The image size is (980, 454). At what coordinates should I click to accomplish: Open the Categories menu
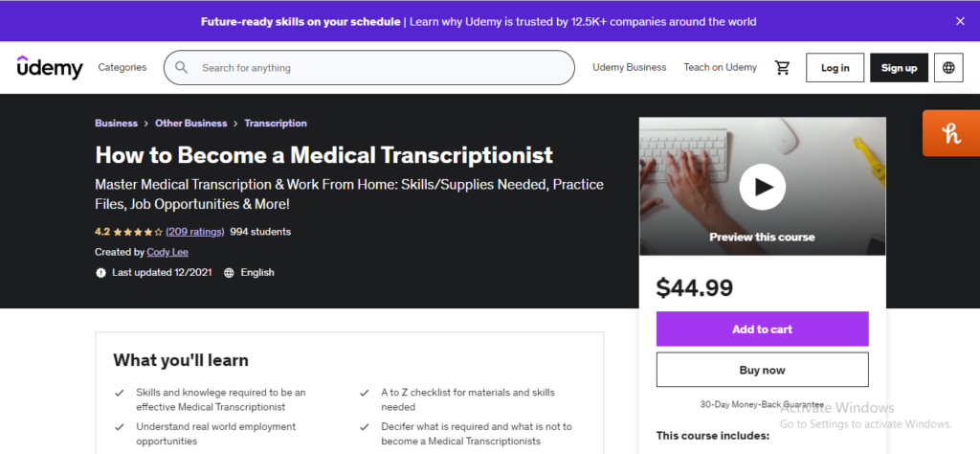pos(122,68)
